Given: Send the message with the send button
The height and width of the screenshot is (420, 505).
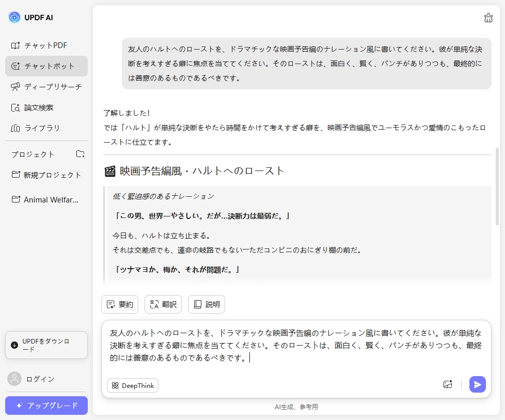Looking at the screenshot, I should [477, 384].
